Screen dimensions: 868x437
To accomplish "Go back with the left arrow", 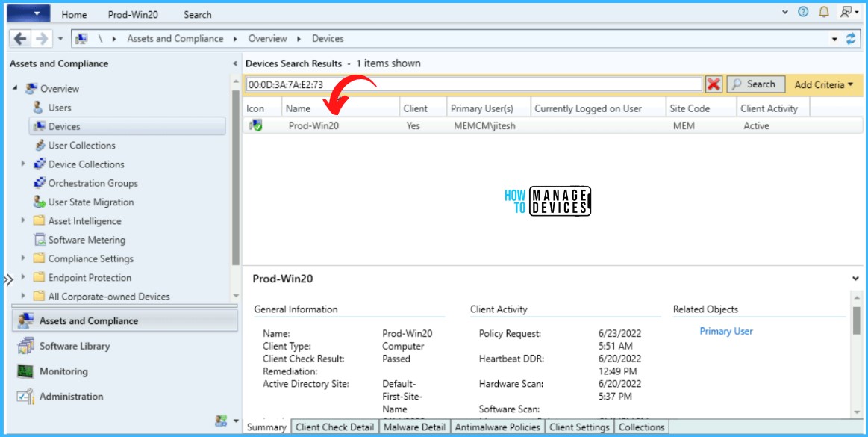I will [x=20, y=39].
